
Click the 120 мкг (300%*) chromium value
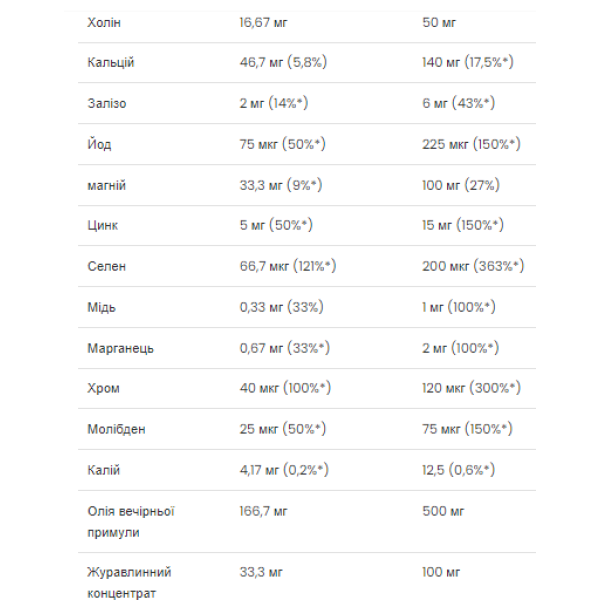(x=468, y=388)
